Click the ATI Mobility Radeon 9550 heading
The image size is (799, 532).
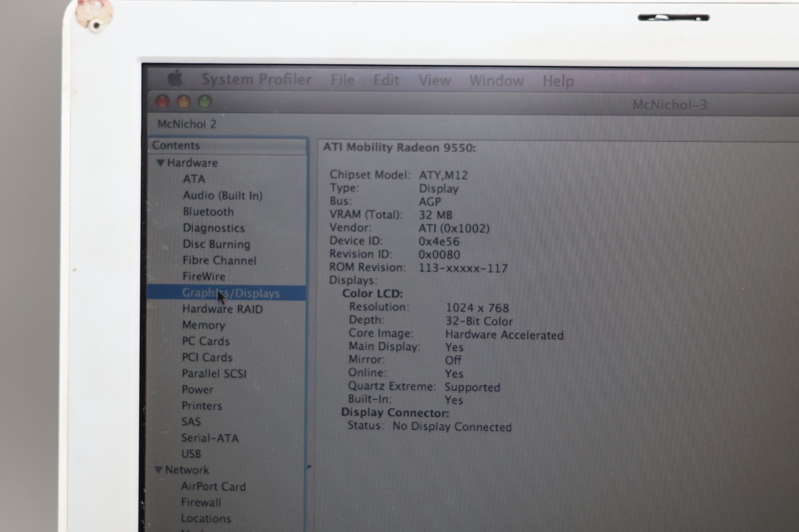click(x=399, y=147)
